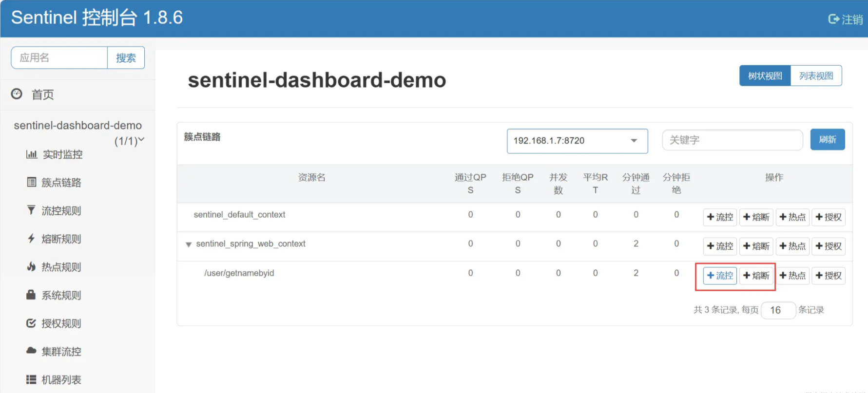Screen dimensions: 868x393
Task: Add 熔断 rule for sentinel_spring_web_context
Action: pyautogui.click(x=756, y=246)
